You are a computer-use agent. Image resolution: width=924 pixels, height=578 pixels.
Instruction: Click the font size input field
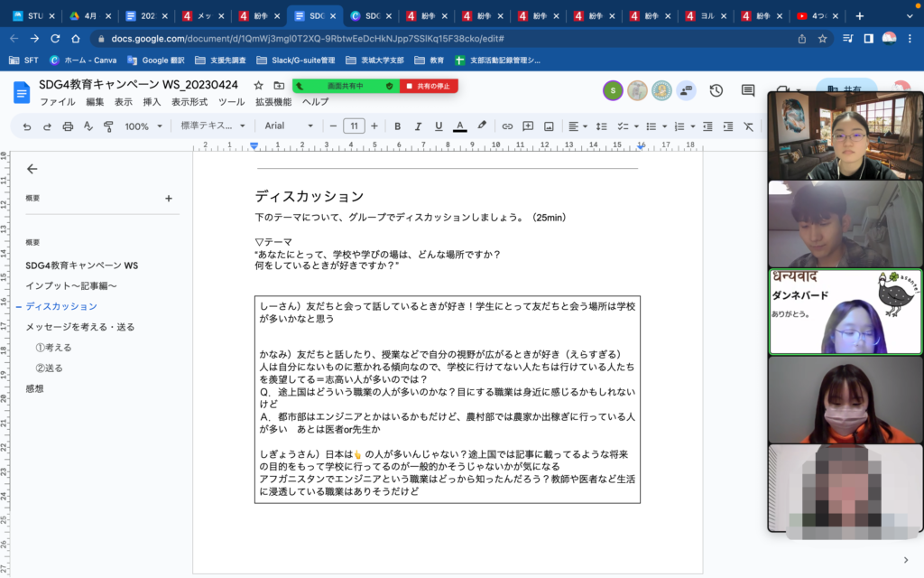click(354, 126)
